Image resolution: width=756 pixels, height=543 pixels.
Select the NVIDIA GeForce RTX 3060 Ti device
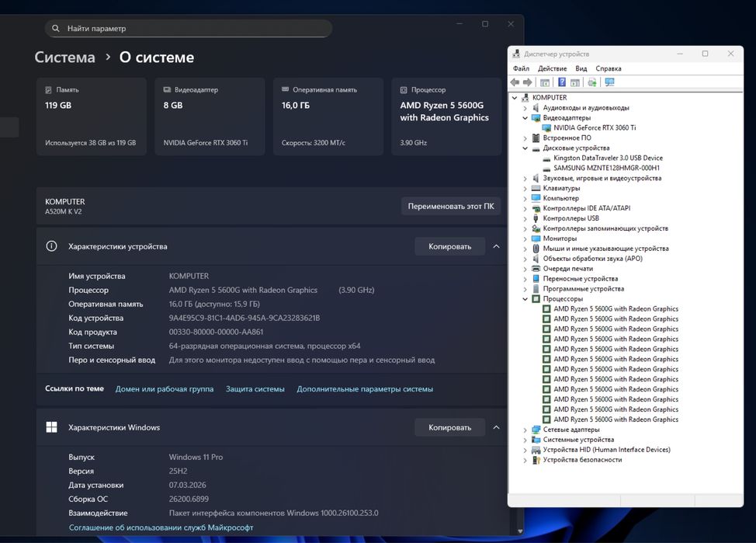(x=595, y=127)
